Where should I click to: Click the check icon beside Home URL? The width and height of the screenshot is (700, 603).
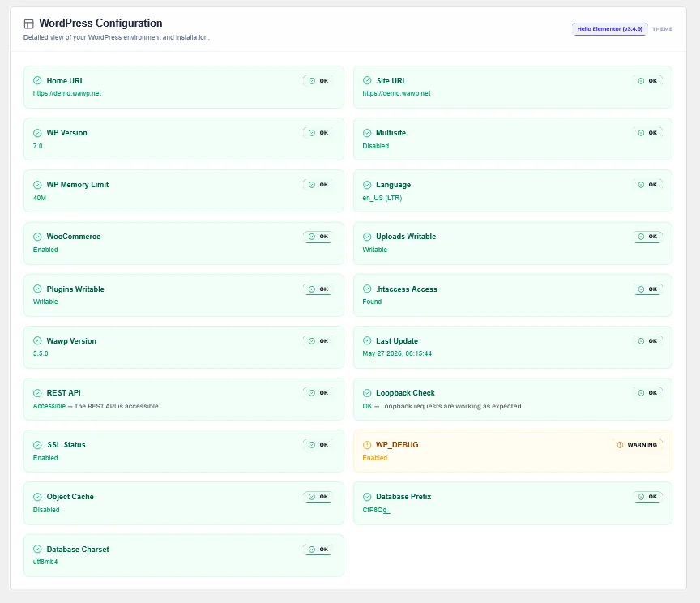point(37,80)
